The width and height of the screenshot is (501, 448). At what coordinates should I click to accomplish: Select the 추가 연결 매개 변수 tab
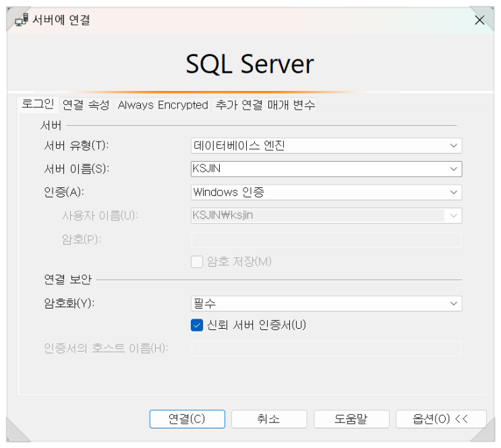point(265,104)
